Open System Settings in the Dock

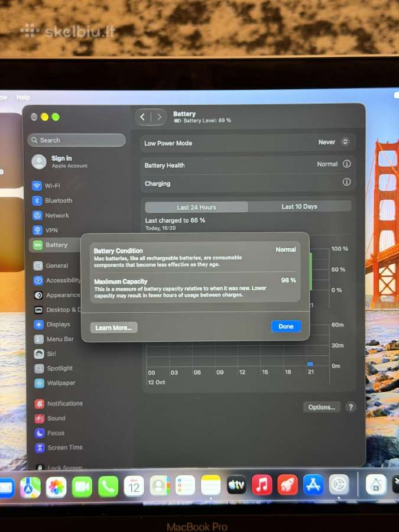(x=339, y=485)
